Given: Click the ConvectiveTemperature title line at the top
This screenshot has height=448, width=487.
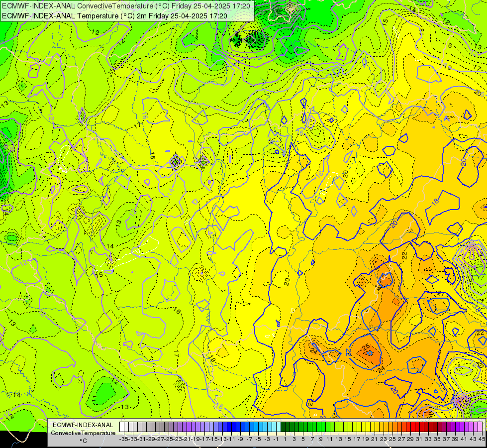Looking at the screenshot, I should [x=126, y=6].
